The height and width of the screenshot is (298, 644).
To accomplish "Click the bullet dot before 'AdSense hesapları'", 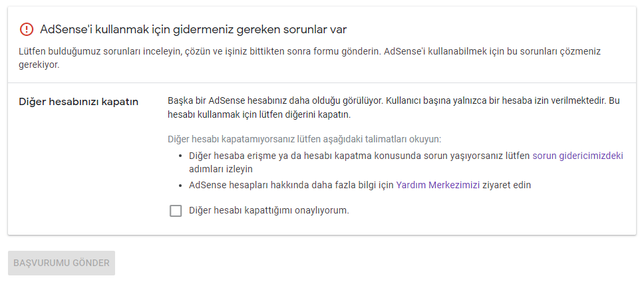I will pyautogui.click(x=181, y=186).
